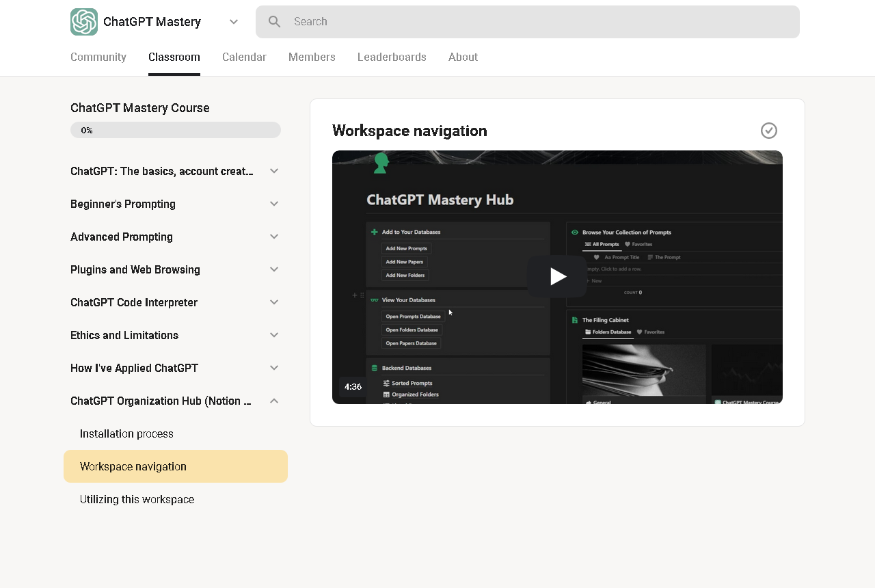Click the Workspace navigation lesson heading
The image size is (875, 588).
pyautogui.click(x=409, y=131)
